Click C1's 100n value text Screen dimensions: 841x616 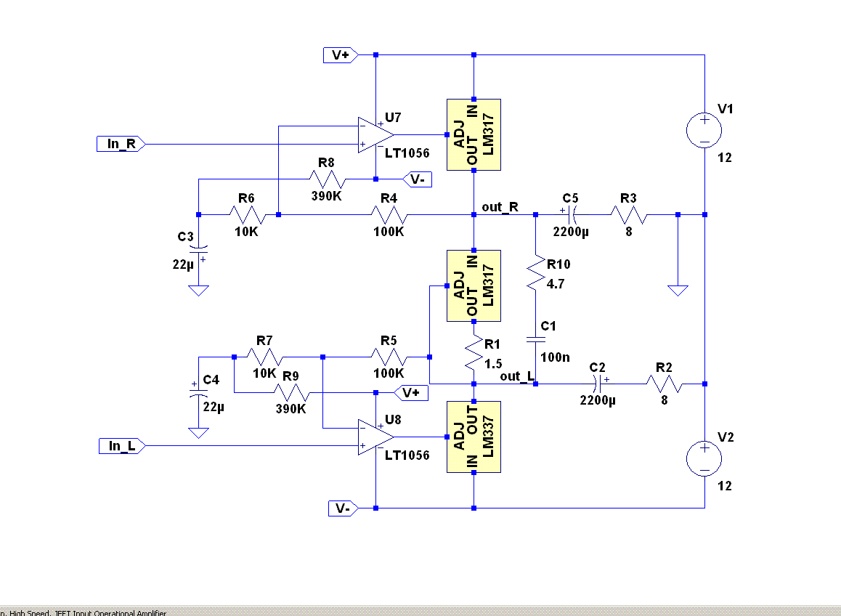[x=555, y=357]
